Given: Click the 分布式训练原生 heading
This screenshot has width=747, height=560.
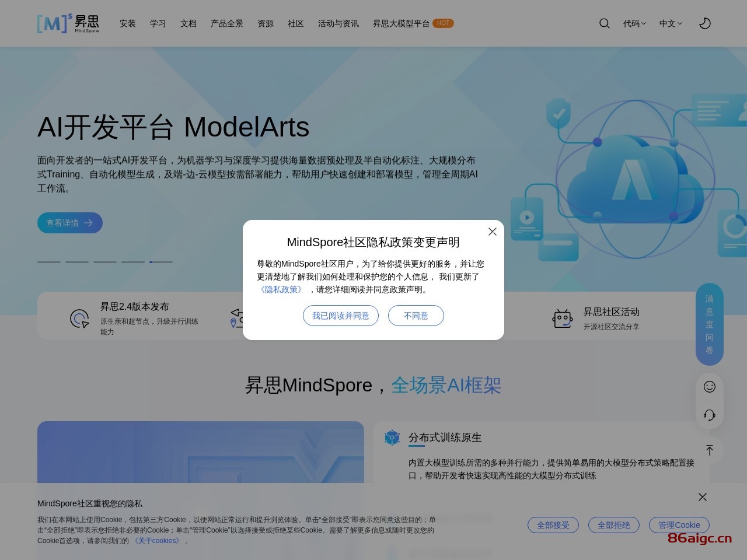Looking at the screenshot, I should point(445,437).
